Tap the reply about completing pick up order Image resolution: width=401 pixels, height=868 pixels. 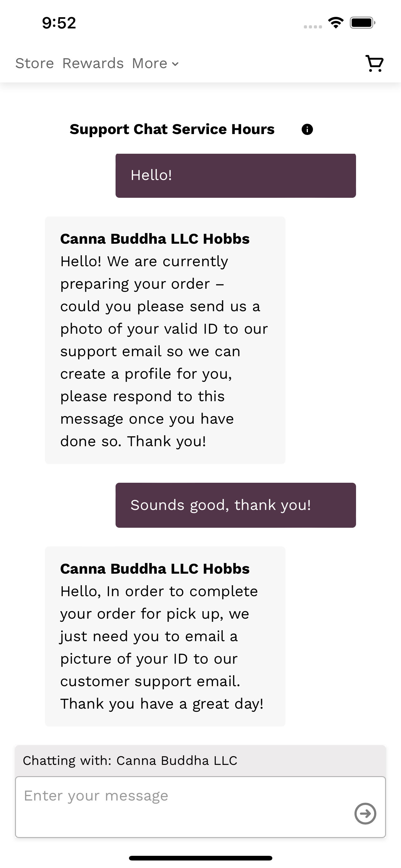(x=165, y=636)
